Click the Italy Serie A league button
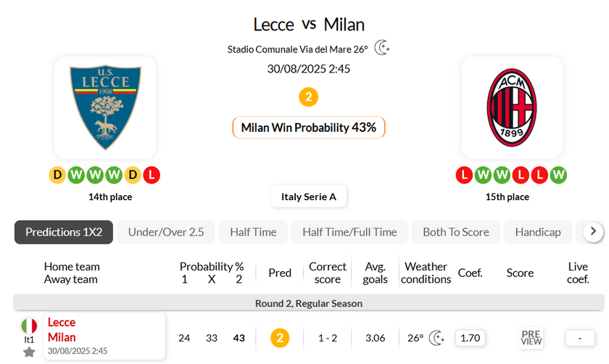The width and height of the screenshot is (609, 364). click(x=309, y=197)
